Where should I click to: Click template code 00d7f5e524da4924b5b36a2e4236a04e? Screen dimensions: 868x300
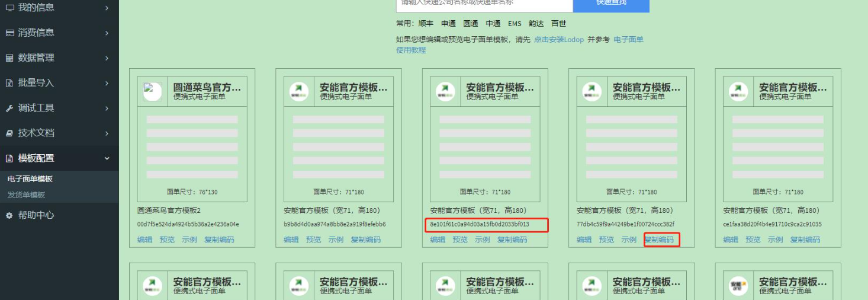188,225
